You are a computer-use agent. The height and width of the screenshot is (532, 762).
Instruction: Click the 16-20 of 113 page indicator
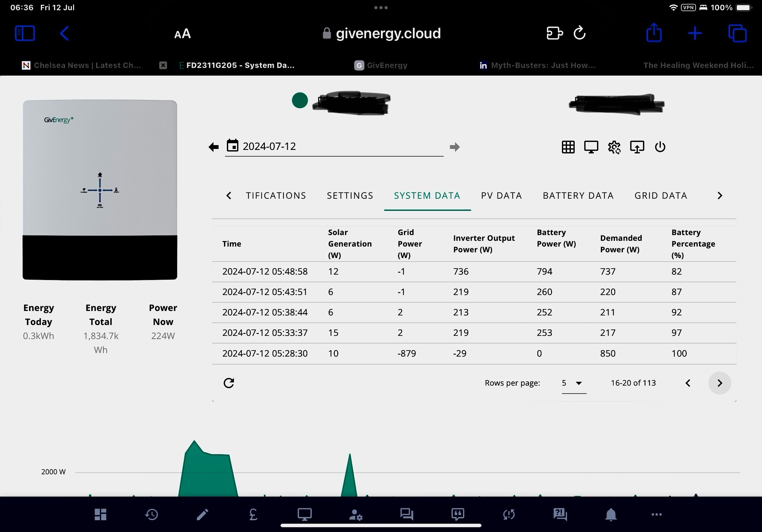tap(633, 383)
